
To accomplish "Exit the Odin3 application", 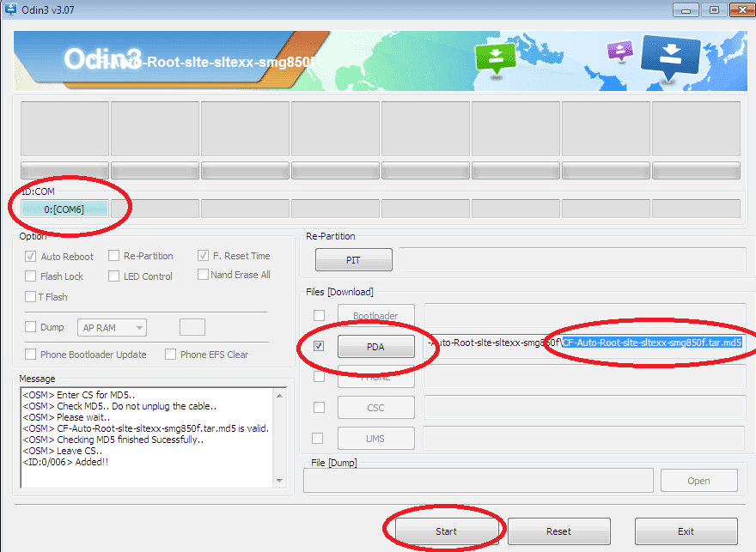I will (686, 531).
